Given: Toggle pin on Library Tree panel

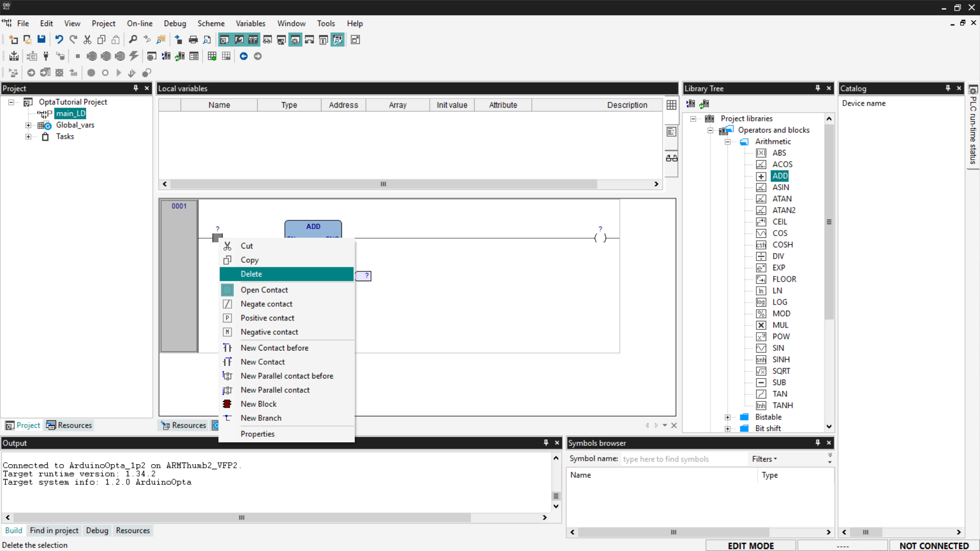Looking at the screenshot, I should coord(818,88).
